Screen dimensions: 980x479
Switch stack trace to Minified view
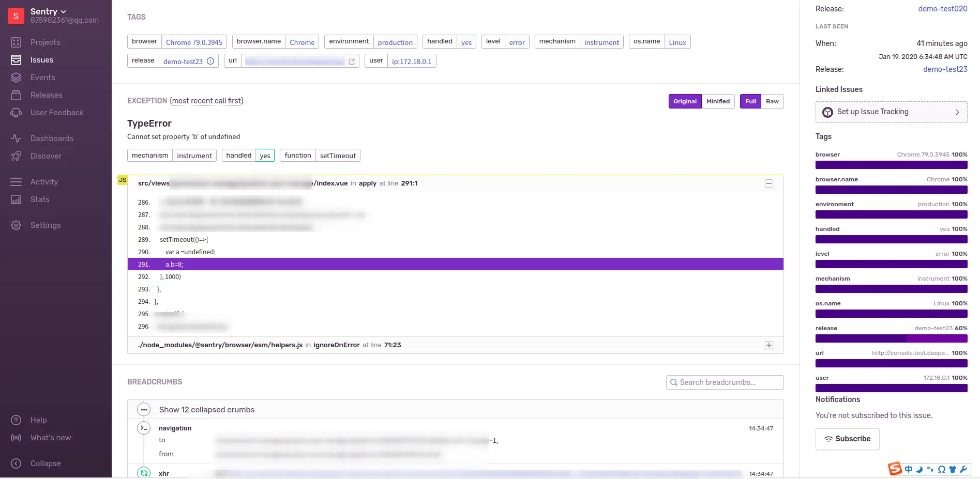718,101
